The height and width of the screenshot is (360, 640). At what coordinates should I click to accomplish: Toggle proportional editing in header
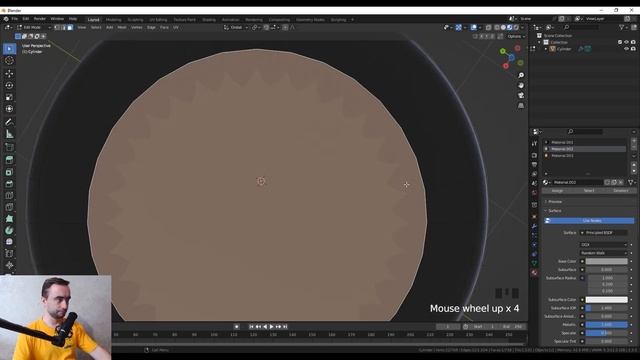285,27
